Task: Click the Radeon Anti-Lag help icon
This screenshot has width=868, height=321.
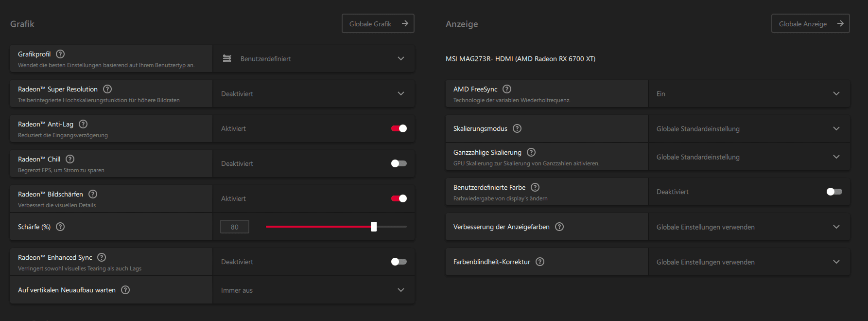Action: coord(83,124)
